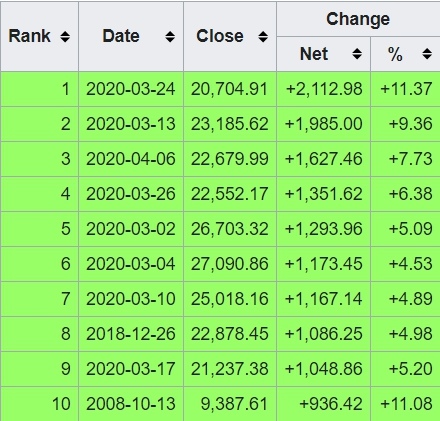The width and height of the screenshot is (440, 421).
Task: Click net change +1,627.46 cell
Action: [x=323, y=159]
